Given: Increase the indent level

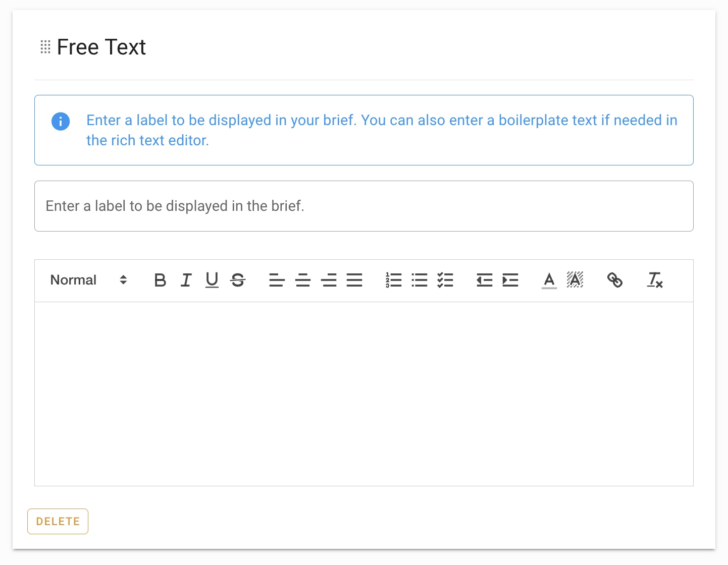Looking at the screenshot, I should 510,280.
